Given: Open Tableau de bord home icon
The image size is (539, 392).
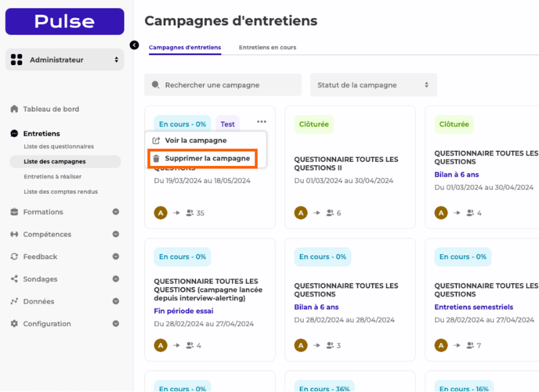Looking at the screenshot, I should click(14, 109).
